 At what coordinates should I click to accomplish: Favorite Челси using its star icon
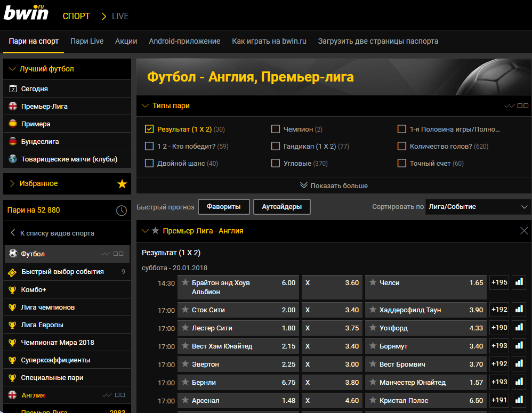point(373,282)
